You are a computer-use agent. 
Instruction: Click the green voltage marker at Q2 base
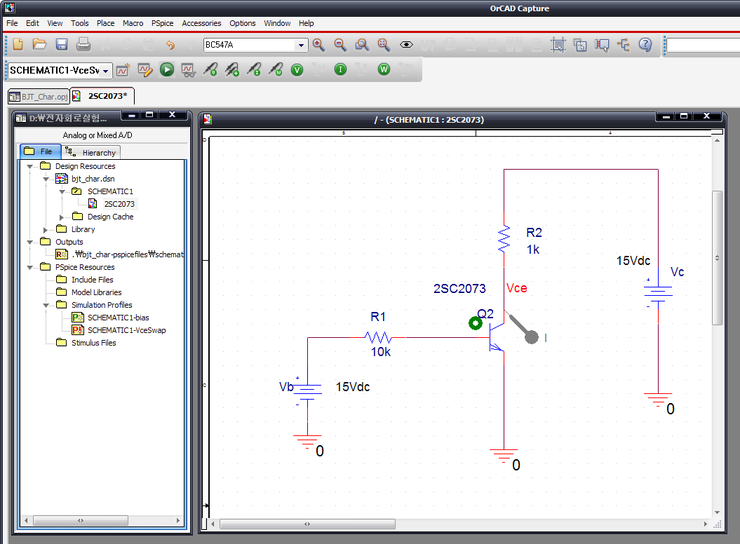tap(475, 323)
